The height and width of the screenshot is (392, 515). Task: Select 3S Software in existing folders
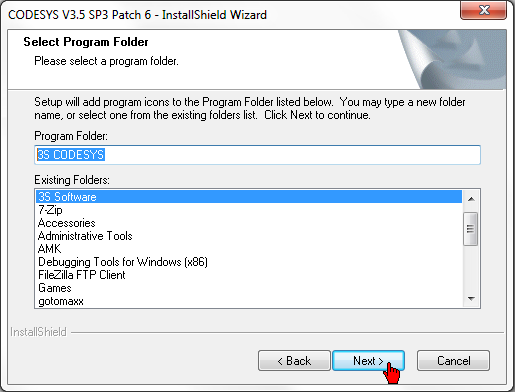tap(249, 197)
